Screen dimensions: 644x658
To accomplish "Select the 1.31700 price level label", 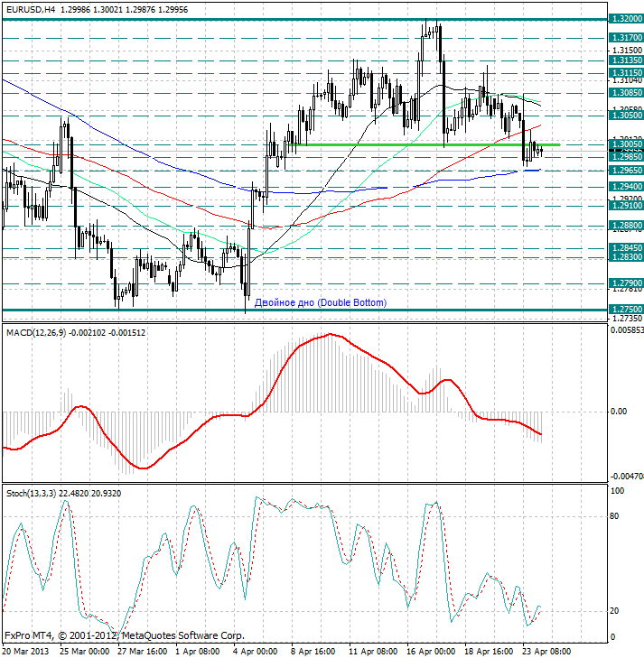I will tap(626, 38).
